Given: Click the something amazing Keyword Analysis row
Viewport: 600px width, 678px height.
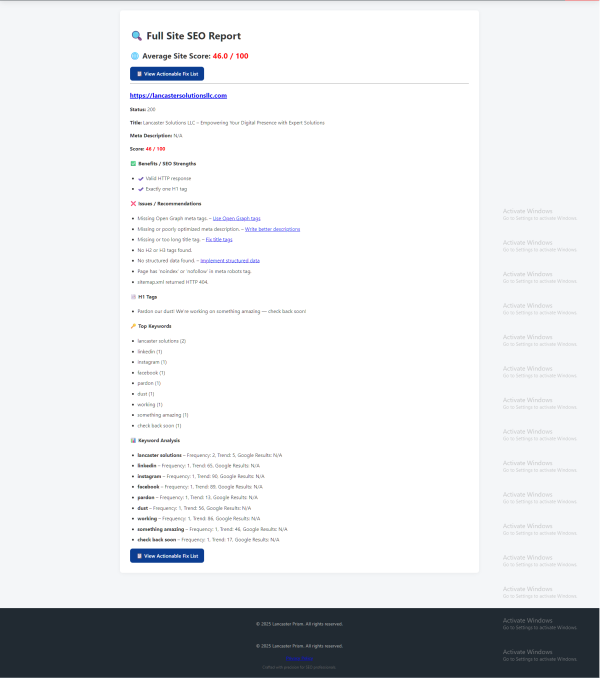Looking at the screenshot, I should (x=212, y=529).
